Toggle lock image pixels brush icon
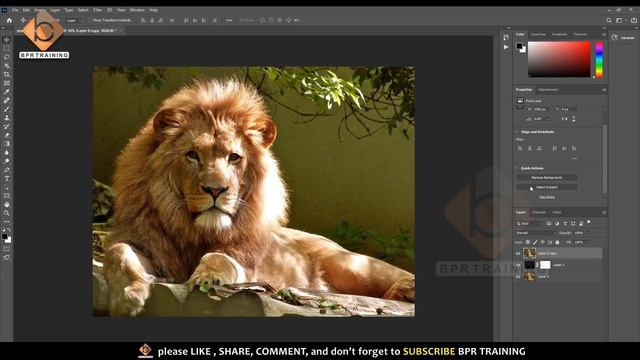The width and height of the screenshot is (640, 360). pos(535,242)
